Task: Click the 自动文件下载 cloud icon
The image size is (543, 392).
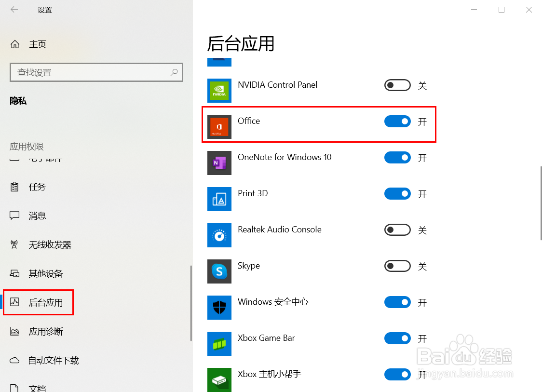Action: point(14,361)
